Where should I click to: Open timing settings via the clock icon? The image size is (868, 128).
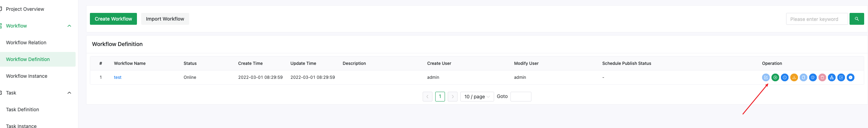[x=784, y=77]
